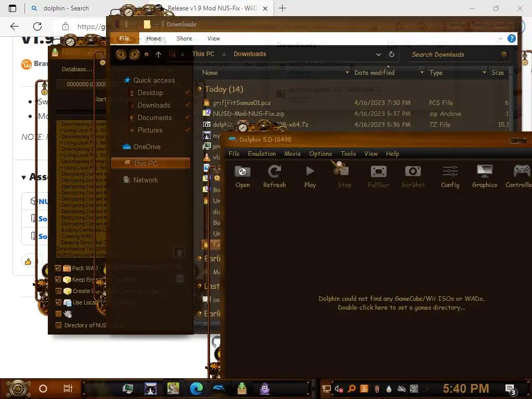
Task: Sort files by Size column
Action: click(498, 73)
